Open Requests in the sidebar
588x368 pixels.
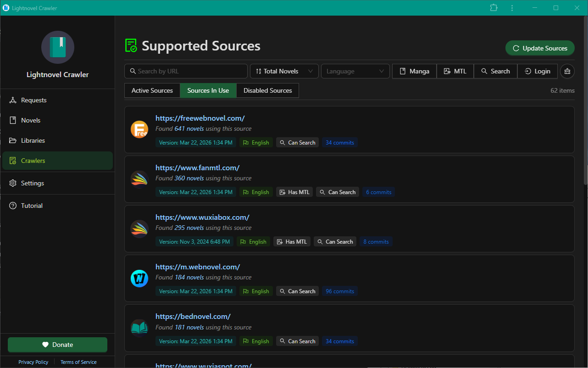click(x=57, y=100)
